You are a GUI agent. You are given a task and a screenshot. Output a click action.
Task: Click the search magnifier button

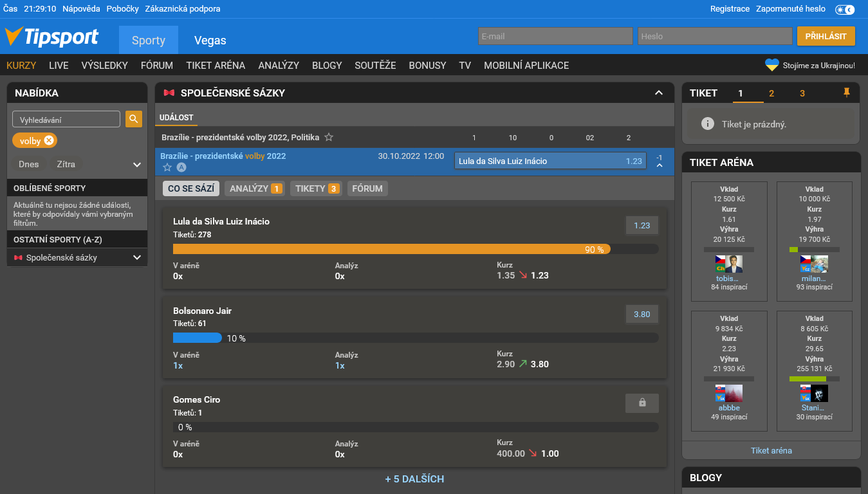pyautogui.click(x=134, y=119)
